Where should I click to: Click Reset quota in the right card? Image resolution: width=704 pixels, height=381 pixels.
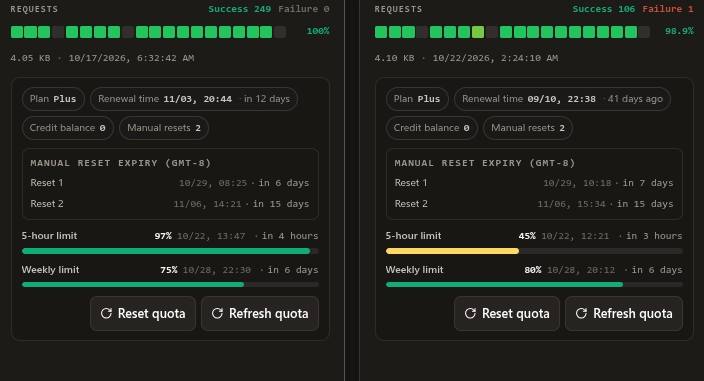pos(507,313)
